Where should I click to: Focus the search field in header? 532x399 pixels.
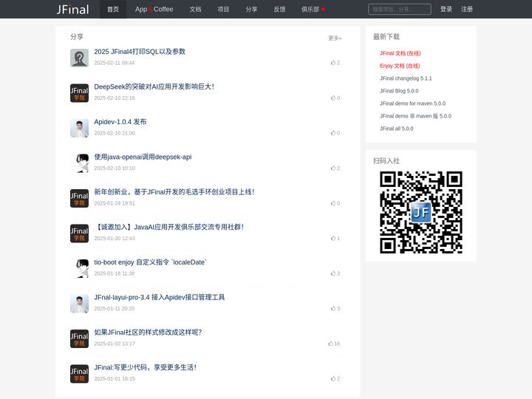(400, 9)
